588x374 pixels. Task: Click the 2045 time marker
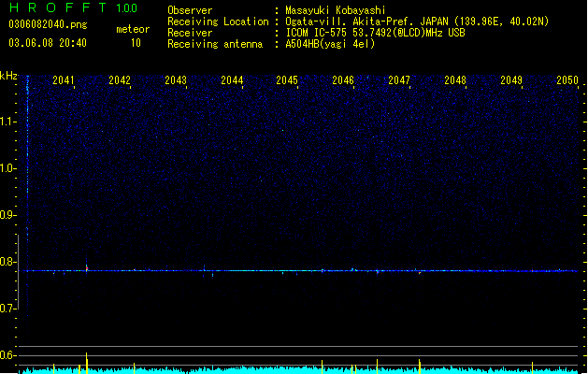pyautogui.click(x=287, y=80)
